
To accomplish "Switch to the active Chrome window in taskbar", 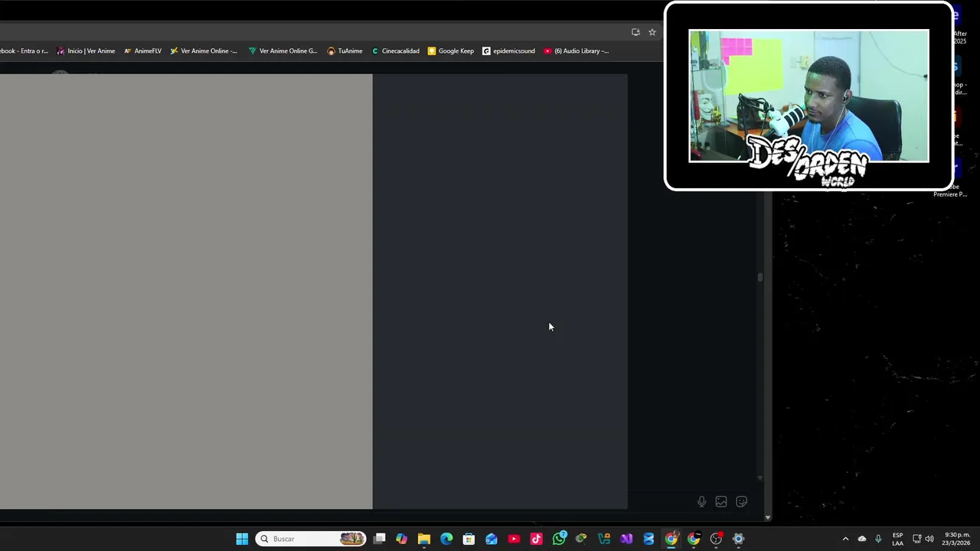I will pyautogui.click(x=671, y=539).
